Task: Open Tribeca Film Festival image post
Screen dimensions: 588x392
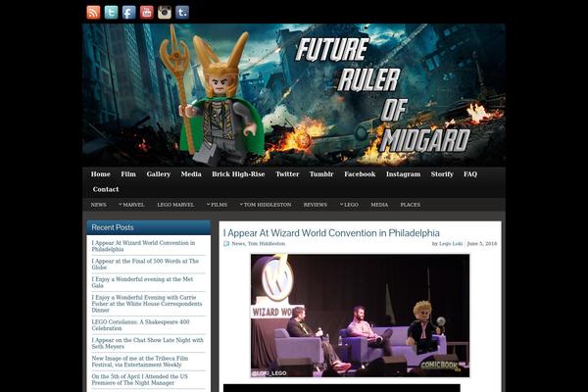Action: 140,362
